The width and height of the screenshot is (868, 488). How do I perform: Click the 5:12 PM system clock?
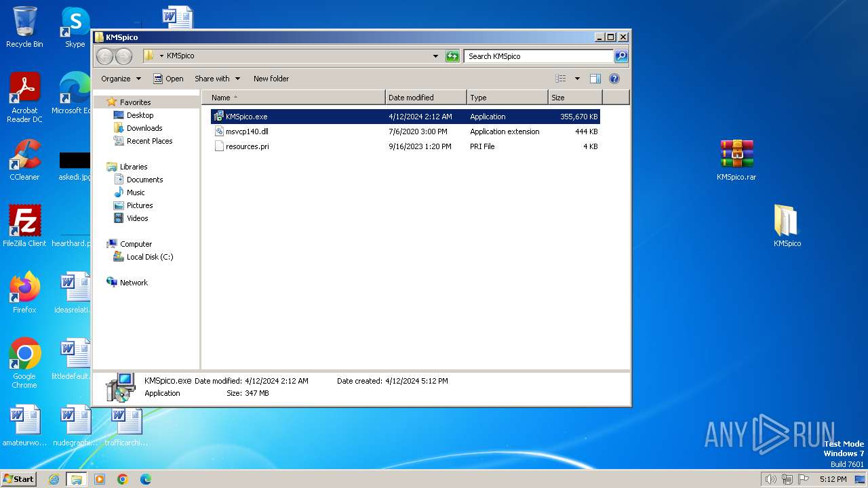pyautogui.click(x=833, y=479)
